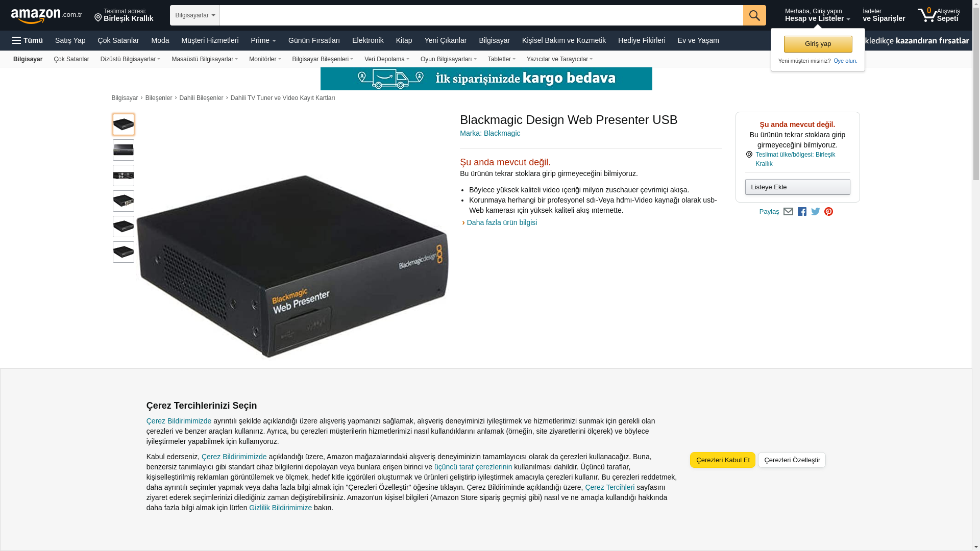Viewport: 980px width, 551px height.
Task: Expand Hesap ve Listeler menu
Action: [x=817, y=15]
